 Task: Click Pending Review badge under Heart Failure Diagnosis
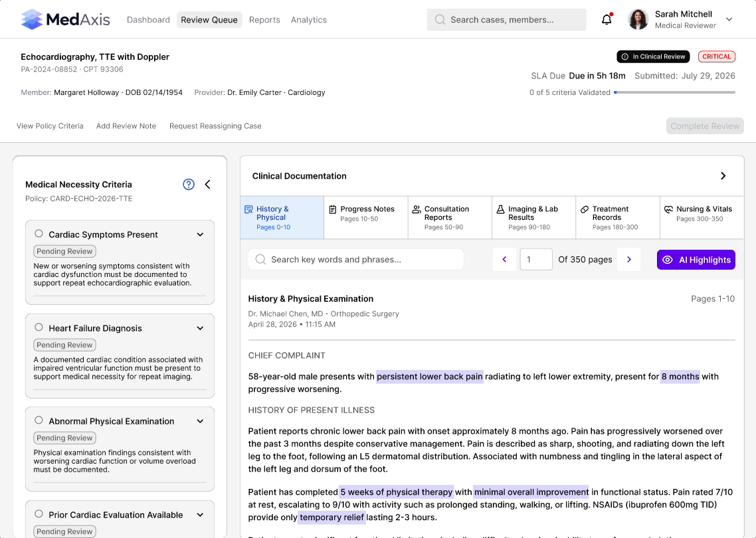[64, 345]
